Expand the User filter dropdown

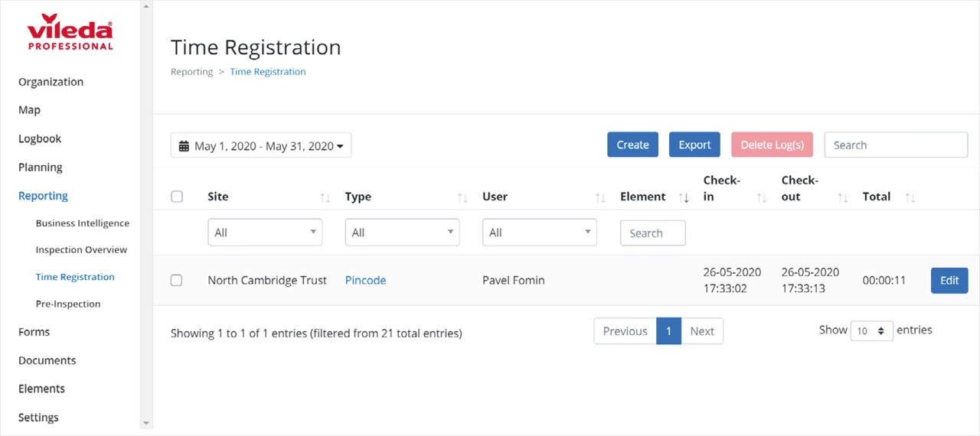[x=540, y=233]
